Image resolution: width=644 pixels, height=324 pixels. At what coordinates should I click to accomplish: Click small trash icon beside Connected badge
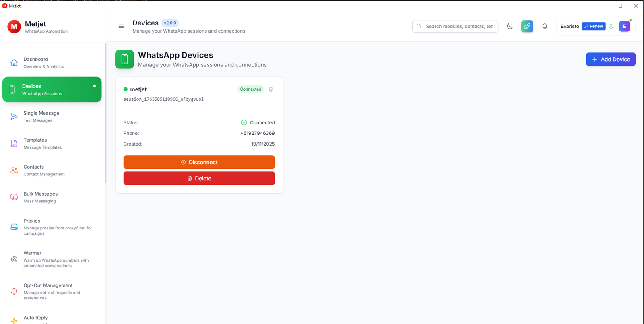click(x=271, y=89)
